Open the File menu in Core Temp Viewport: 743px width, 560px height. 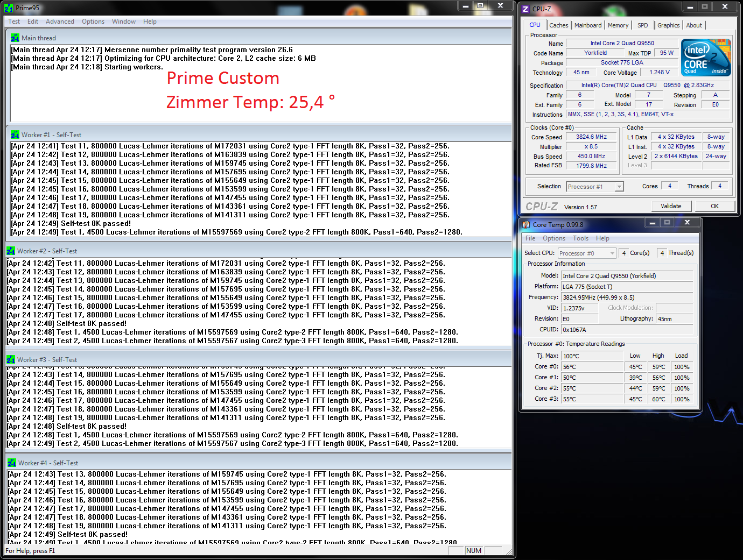(530, 238)
